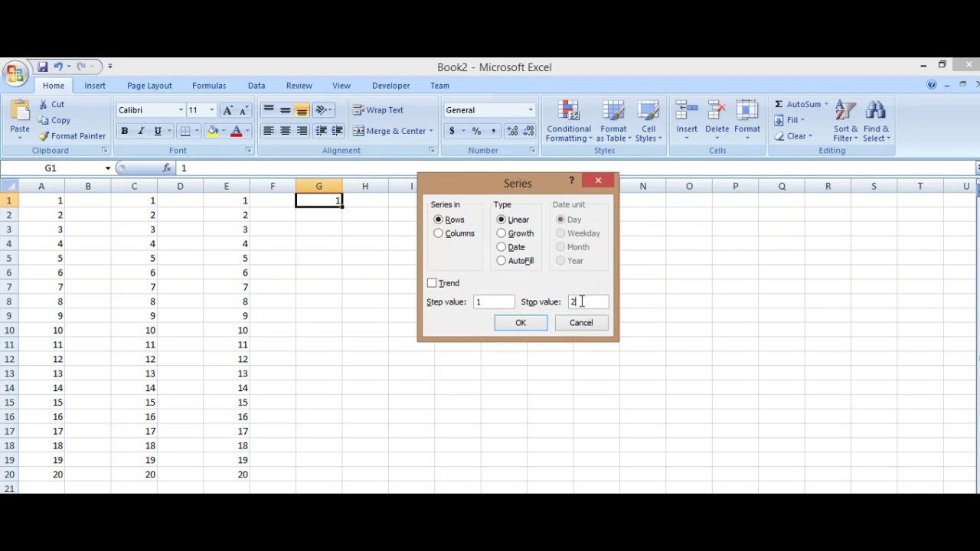
Task: Select Growth type option
Action: tap(501, 233)
